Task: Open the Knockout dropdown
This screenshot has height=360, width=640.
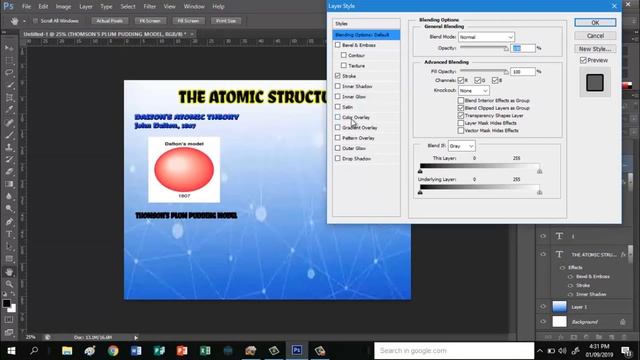Action: point(473,91)
